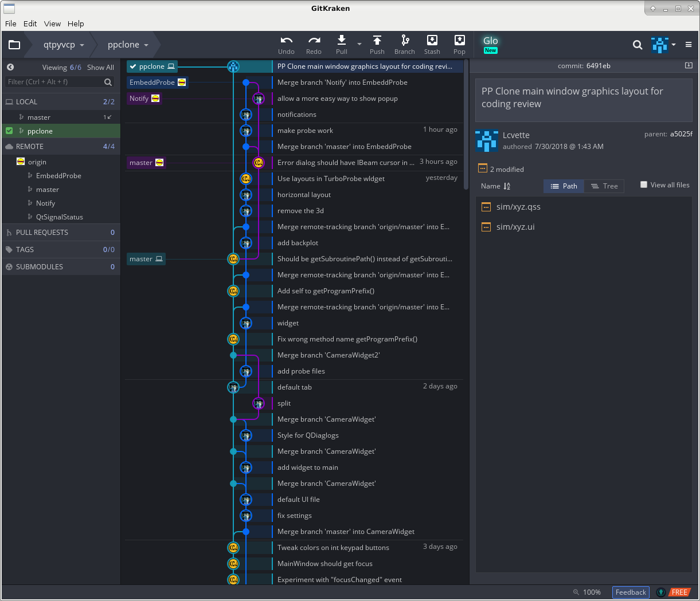Screen dimensions: 700x601
Task: Collapse the REMOTE section
Action: coord(61,146)
